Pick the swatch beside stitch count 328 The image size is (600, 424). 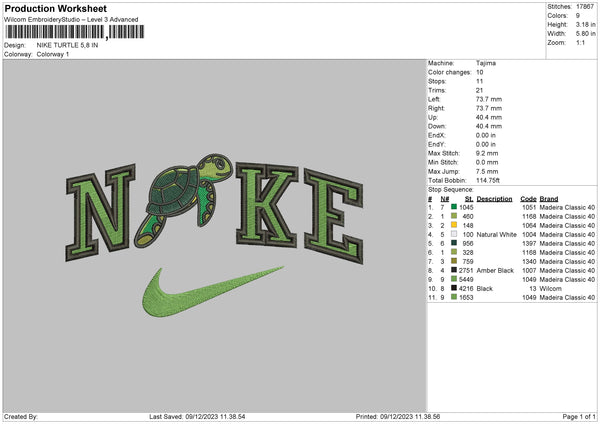coord(454,252)
